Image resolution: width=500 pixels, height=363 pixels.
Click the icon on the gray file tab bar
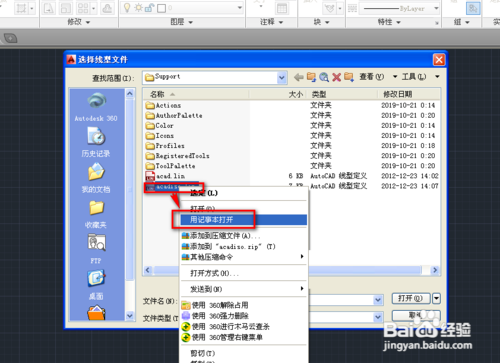10,38
